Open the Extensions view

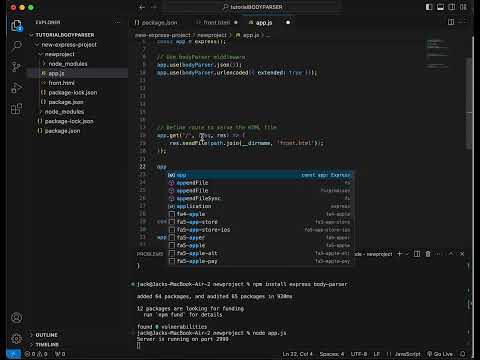pyautogui.click(x=16, y=109)
